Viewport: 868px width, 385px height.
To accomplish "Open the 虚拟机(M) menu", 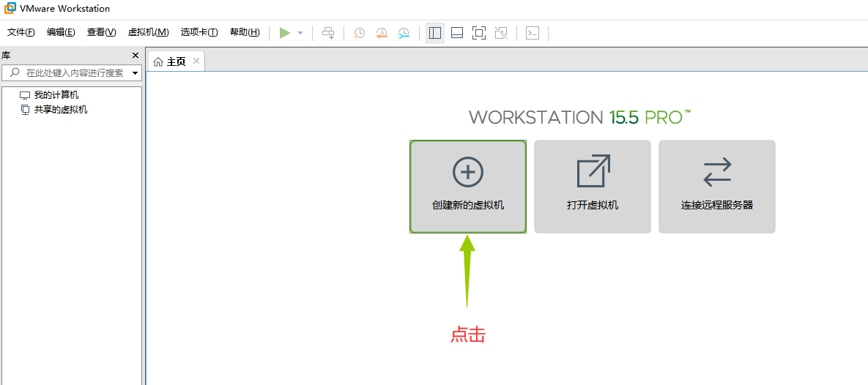I will click(x=149, y=32).
